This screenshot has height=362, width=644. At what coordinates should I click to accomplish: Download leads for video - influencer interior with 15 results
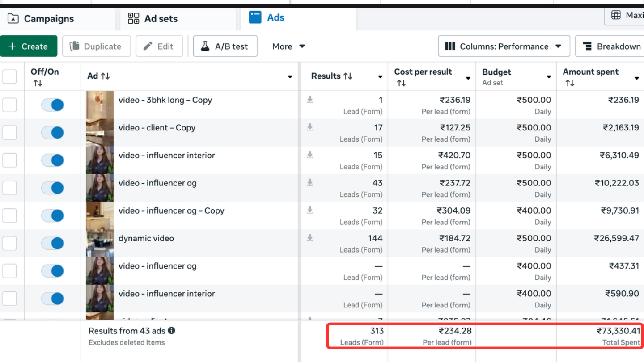click(309, 155)
